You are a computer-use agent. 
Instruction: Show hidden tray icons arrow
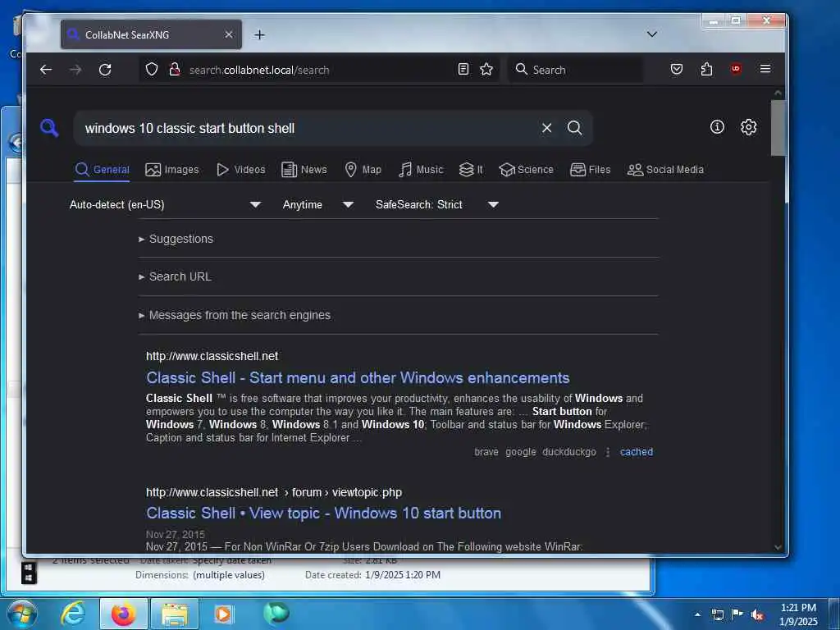(697, 614)
